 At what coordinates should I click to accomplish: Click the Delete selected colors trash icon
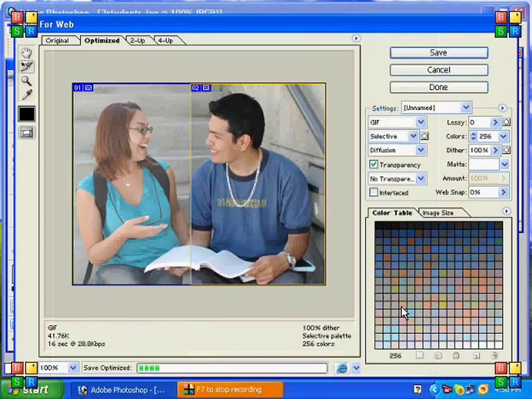[495, 356]
